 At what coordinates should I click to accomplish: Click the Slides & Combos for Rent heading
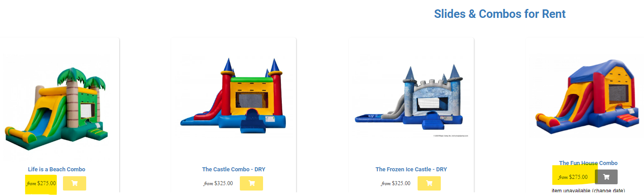(x=500, y=14)
